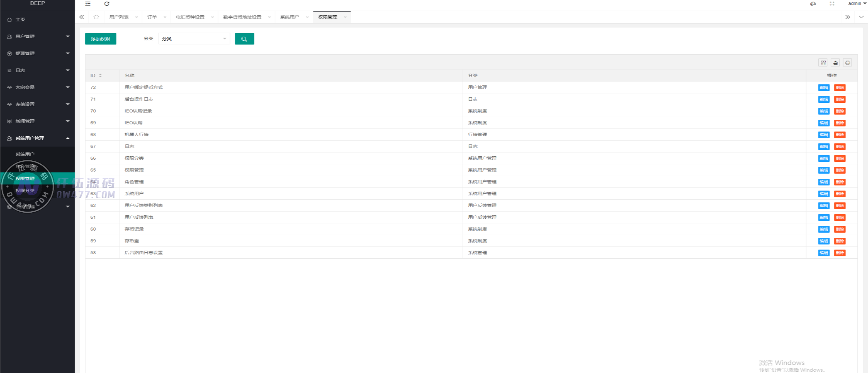Close the 电汇币种设置 tab
The height and width of the screenshot is (373, 868).
click(x=212, y=17)
